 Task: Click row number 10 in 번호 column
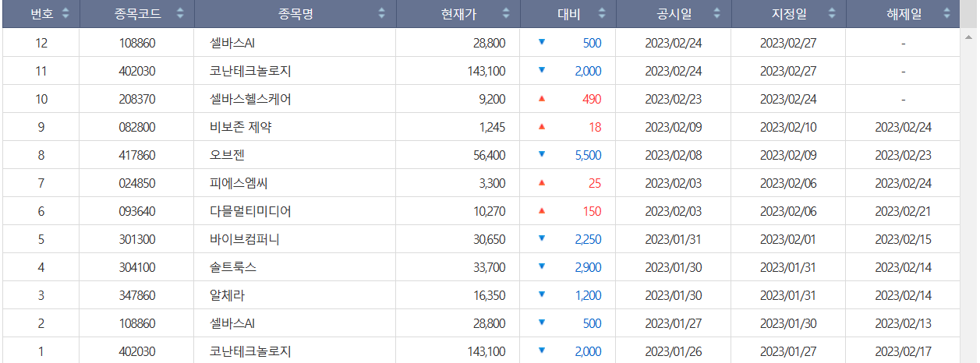click(41, 99)
